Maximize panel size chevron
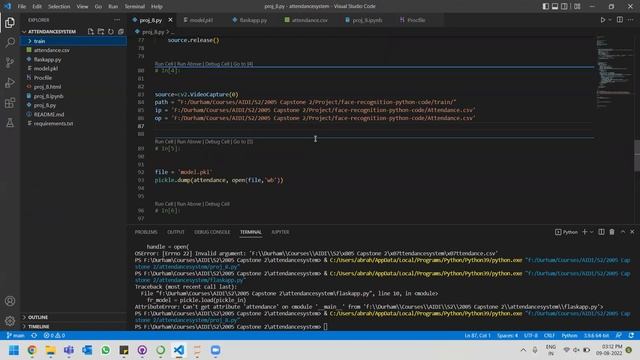 pyautogui.click(x=623, y=232)
